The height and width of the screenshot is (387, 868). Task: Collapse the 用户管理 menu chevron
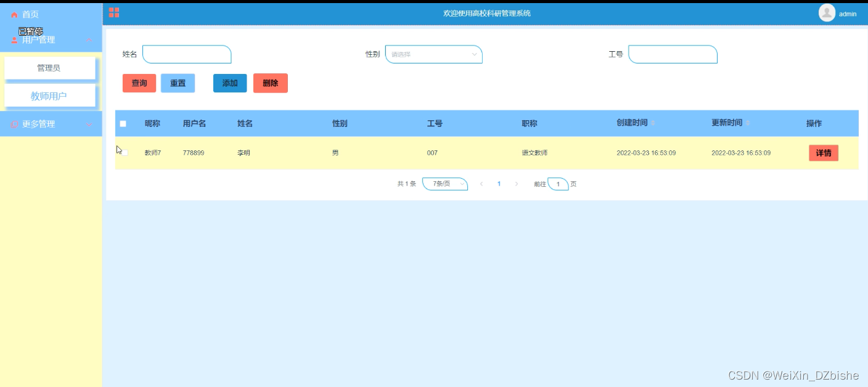(x=89, y=40)
